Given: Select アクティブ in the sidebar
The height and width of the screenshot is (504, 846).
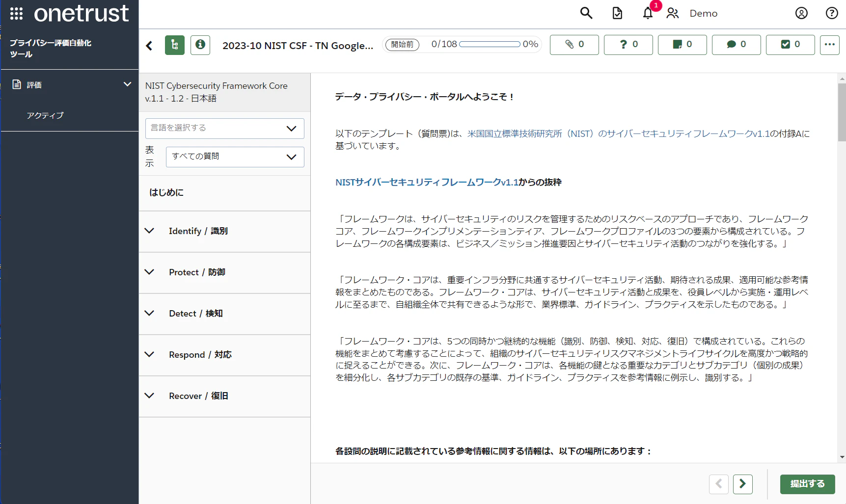Looking at the screenshot, I should [x=45, y=115].
